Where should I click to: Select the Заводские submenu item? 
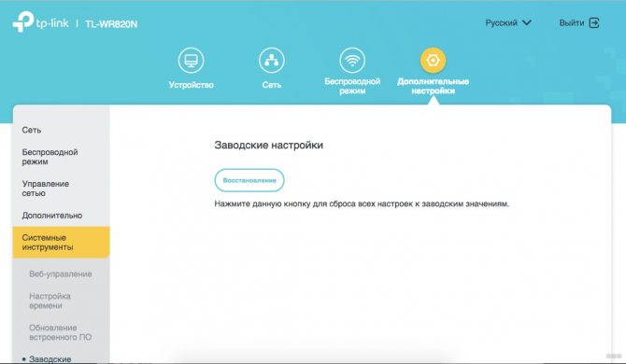[50, 359]
